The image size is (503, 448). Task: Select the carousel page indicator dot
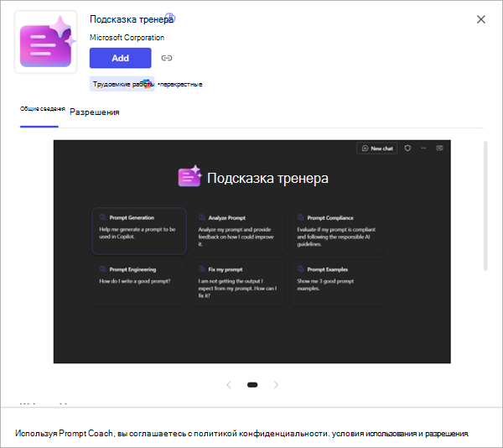[x=252, y=385]
